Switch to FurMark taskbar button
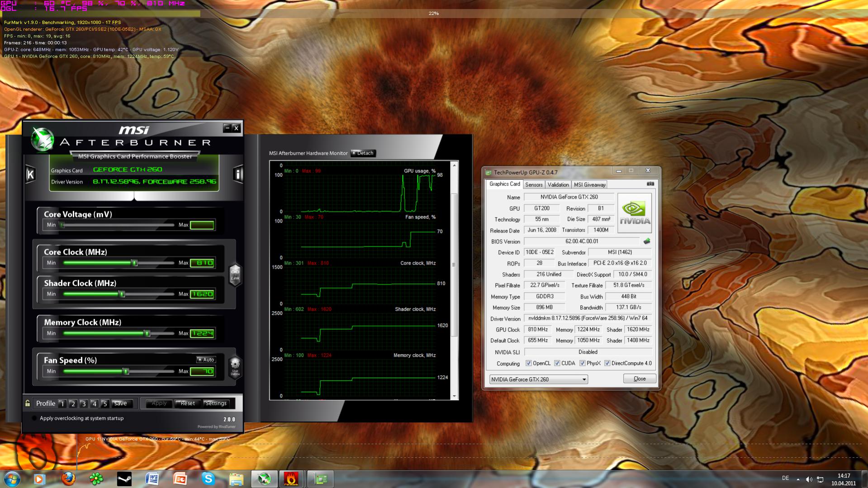 (x=292, y=479)
